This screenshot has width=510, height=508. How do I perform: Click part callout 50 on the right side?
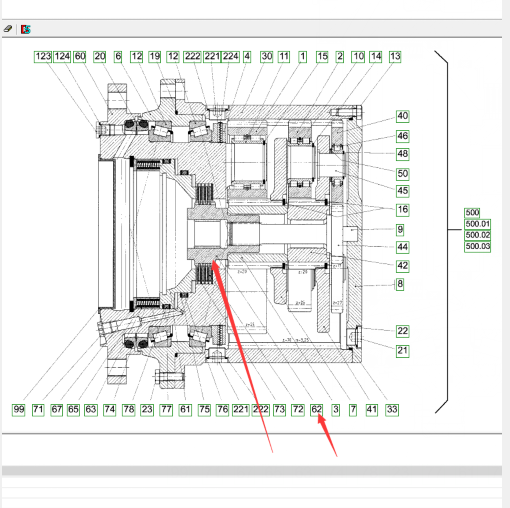coord(403,174)
